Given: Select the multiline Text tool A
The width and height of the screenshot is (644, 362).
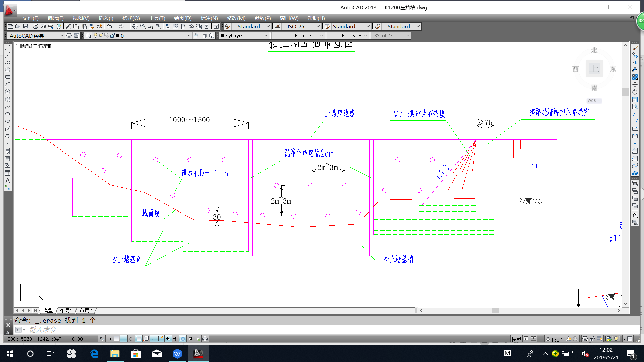Looking at the screenshot, I should (x=8, y=180).
